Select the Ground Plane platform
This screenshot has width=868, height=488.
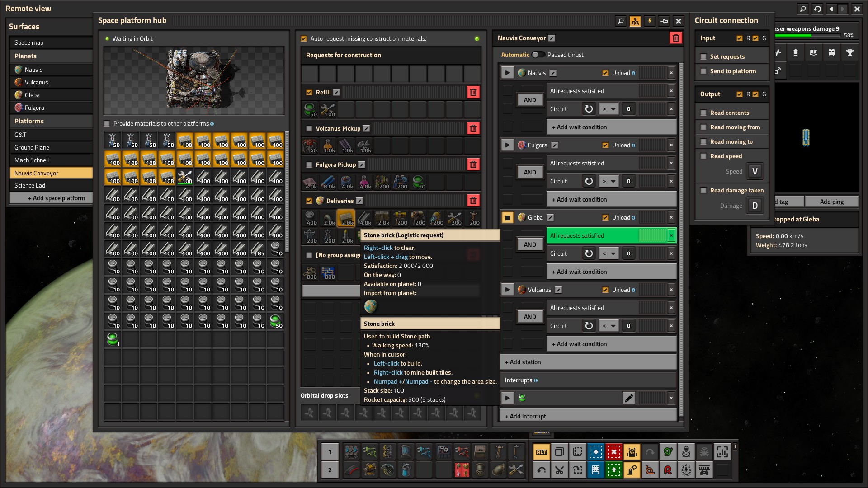51,147
